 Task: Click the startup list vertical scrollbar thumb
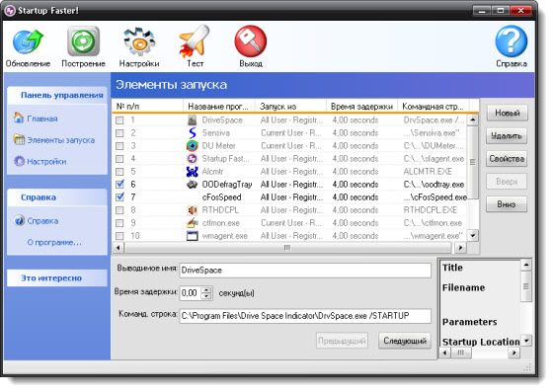pyautogui.click(x=473, y=162)
